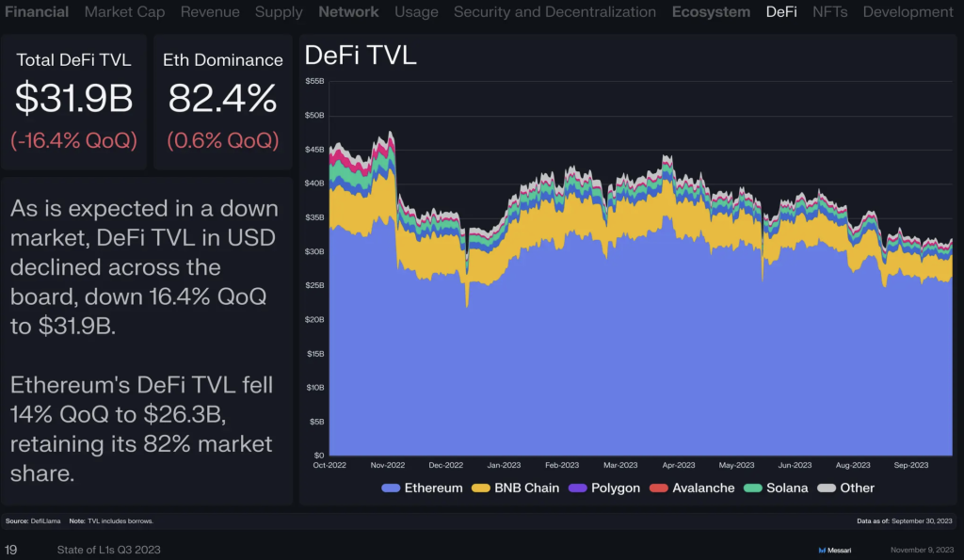This screenshot has height=560, width=964.
Task: Click the 82.4% Eth Dominance value
Action: click(222, 99)
